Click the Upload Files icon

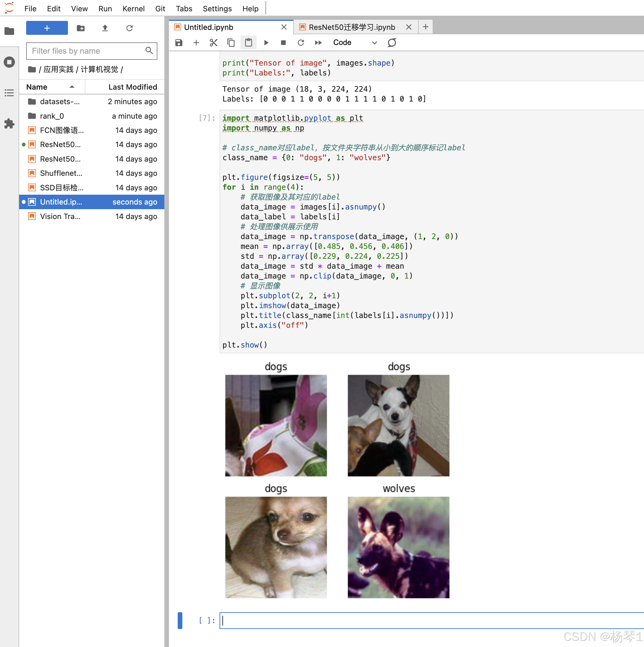pyautogui.click(x=105, y=28)
